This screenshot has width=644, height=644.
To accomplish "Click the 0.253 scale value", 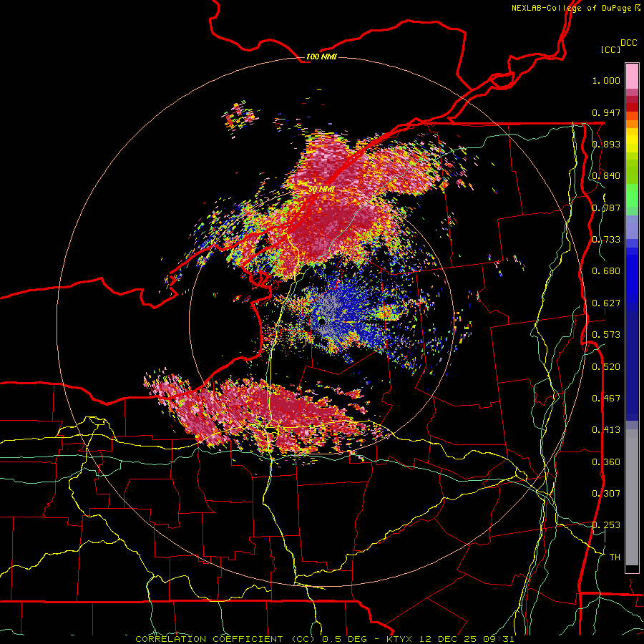I will (606, 525).
